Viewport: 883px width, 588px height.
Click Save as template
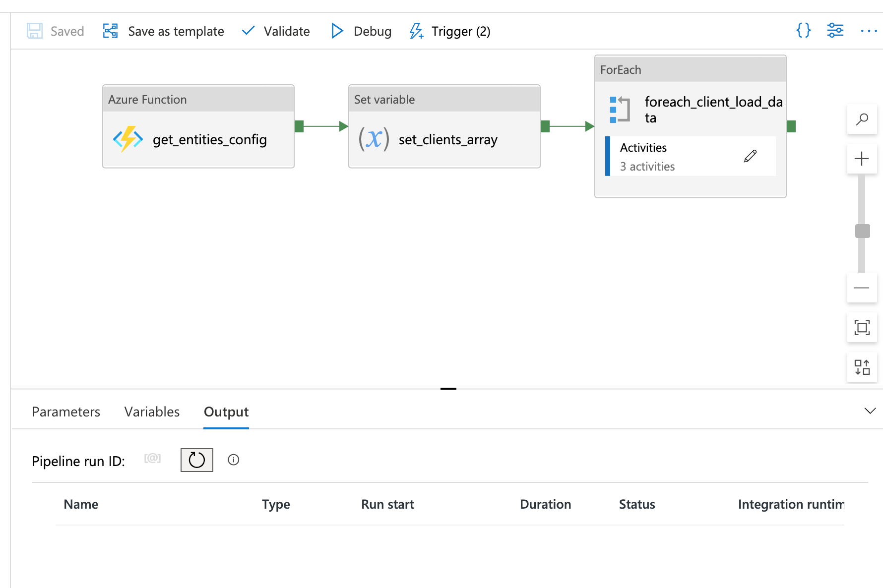[164, 31]
